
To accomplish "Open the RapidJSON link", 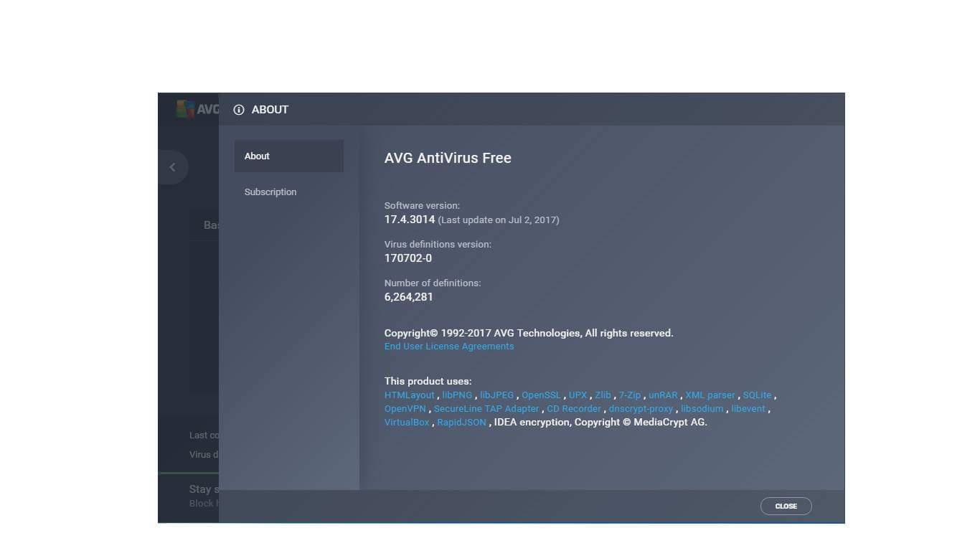I will point(461,423).
